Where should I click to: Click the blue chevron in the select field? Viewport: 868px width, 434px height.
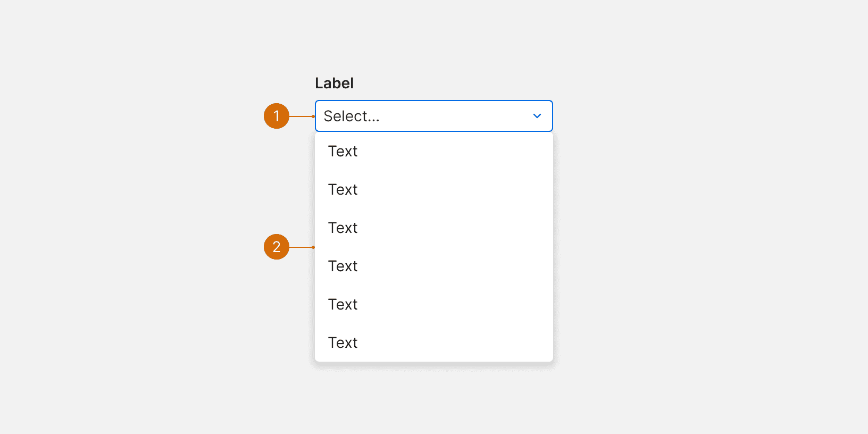click(x=537, y=116)
